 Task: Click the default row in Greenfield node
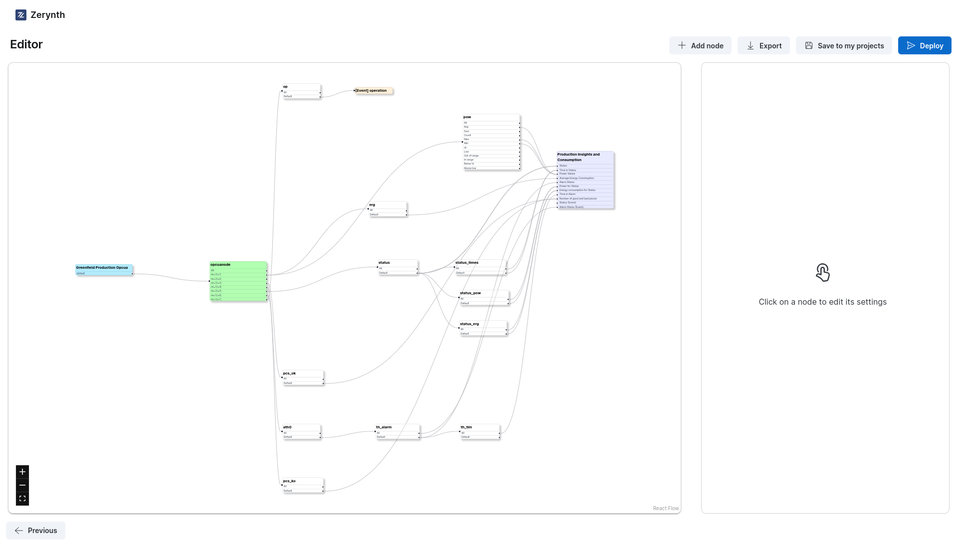(x=104, y=273)
